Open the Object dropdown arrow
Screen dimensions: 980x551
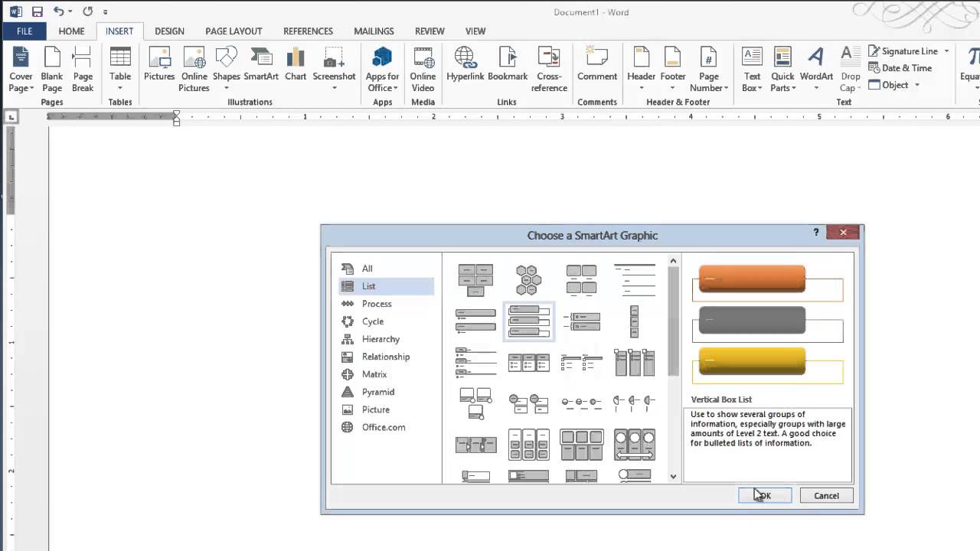[916, 85]
